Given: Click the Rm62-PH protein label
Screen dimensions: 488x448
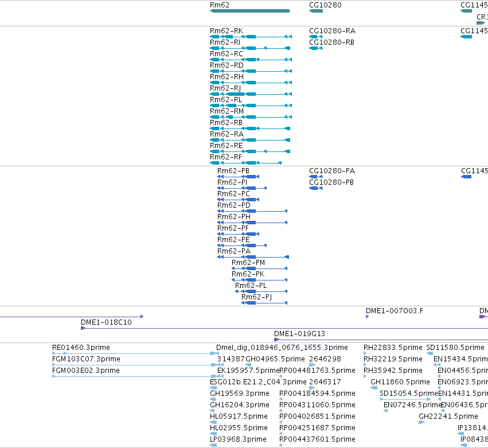Looking at the screenshot, I should tap(234, 217).
